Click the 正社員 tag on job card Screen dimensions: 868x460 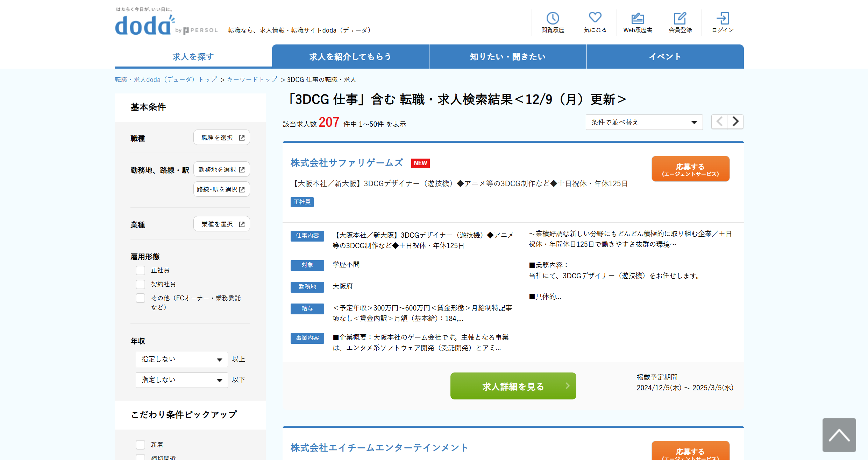coord(302,202)
